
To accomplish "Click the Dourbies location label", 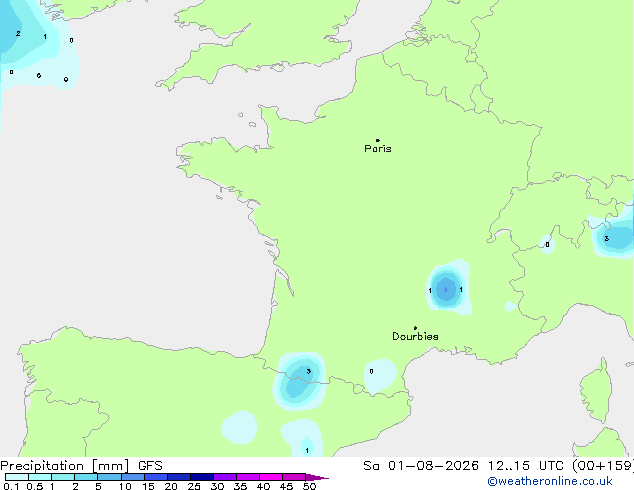I will pos(415,336).
